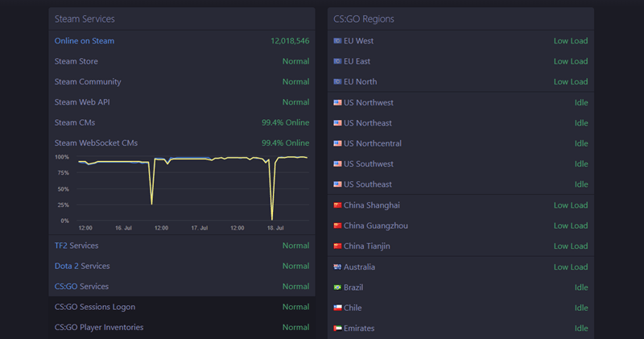The image size is (644, 339).
Task: Click the 17. Jul axis label
Action: tap(199, 228)
